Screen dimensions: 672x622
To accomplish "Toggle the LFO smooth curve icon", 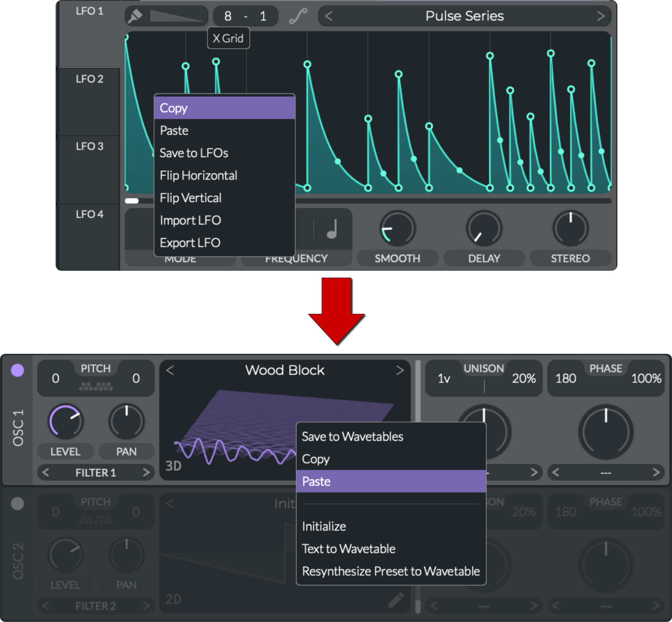I will point(298,16).
